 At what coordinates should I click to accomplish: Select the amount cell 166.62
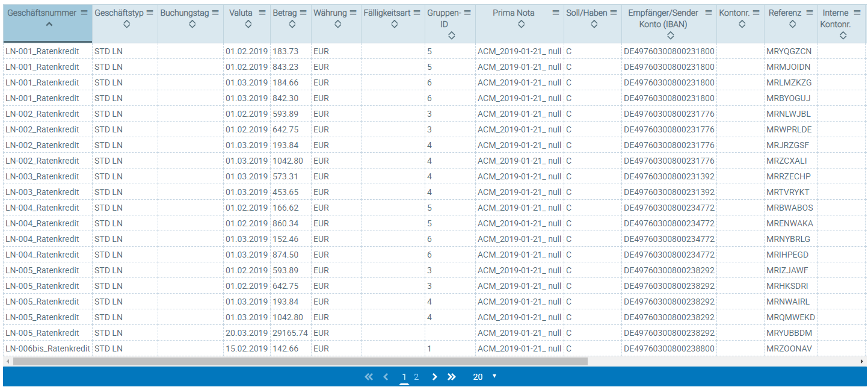click(290, 208)
